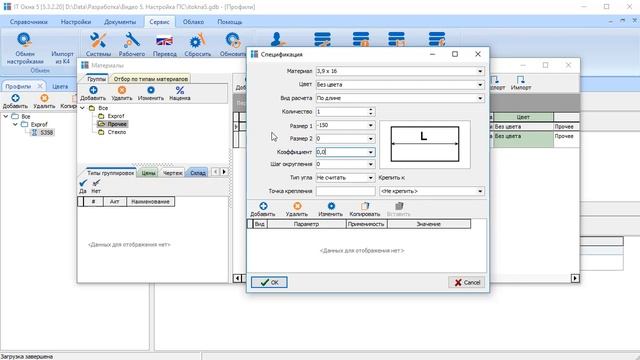Collapse the Все node in Материалы tree
This screenshot has width=640, height=360.
pyautogui.click(x=82, y=108)
